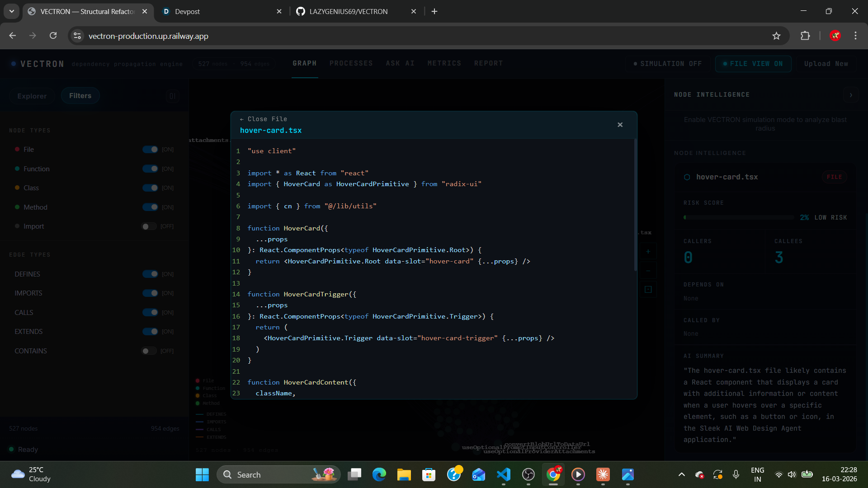Click graph zoom in plus icon
Image resolution: width=868 pixels, height=488 pixels.
point(648,252)
